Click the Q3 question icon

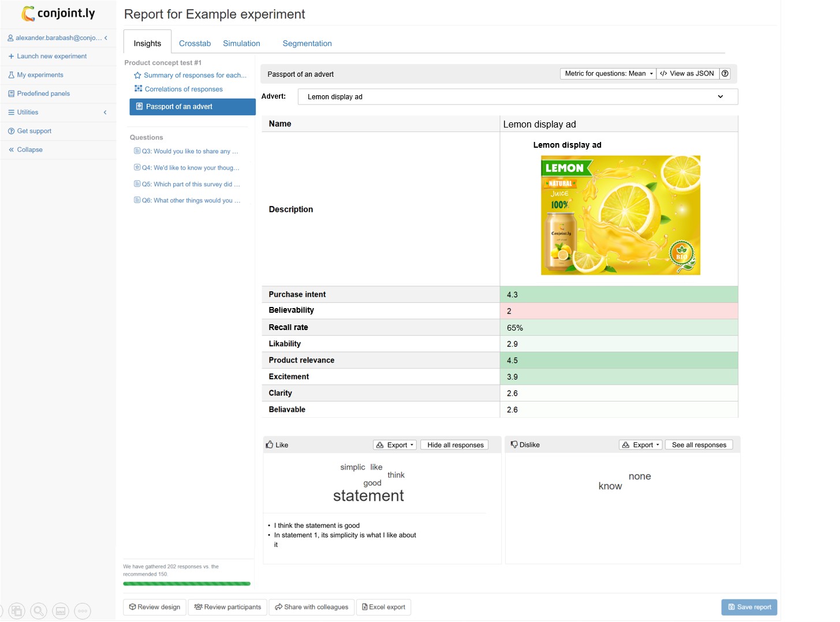coord(137,151)
